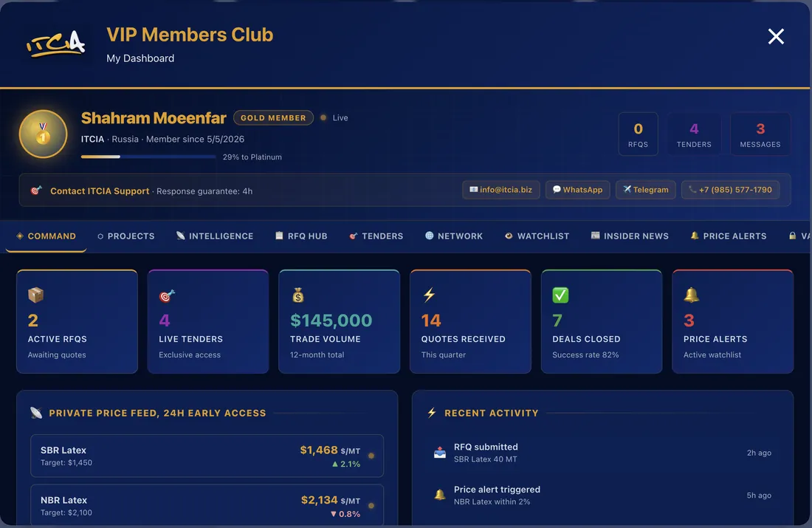Click the money bag icon on Trade Volume
The image size is (812, 528).
point(297,295)
